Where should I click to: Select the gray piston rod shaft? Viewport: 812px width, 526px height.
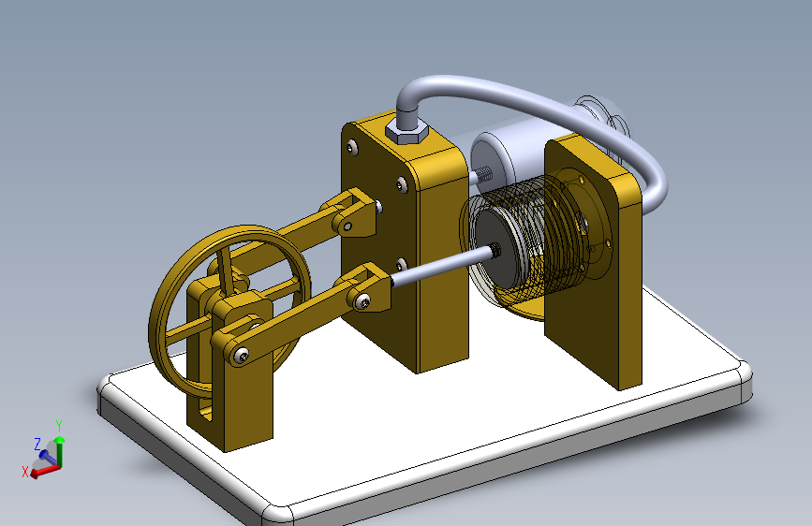443,266
